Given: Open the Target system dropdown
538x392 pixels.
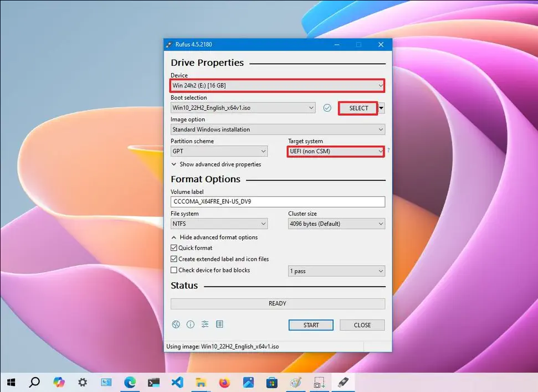Looking at the screenshot, I should (336, 151).
